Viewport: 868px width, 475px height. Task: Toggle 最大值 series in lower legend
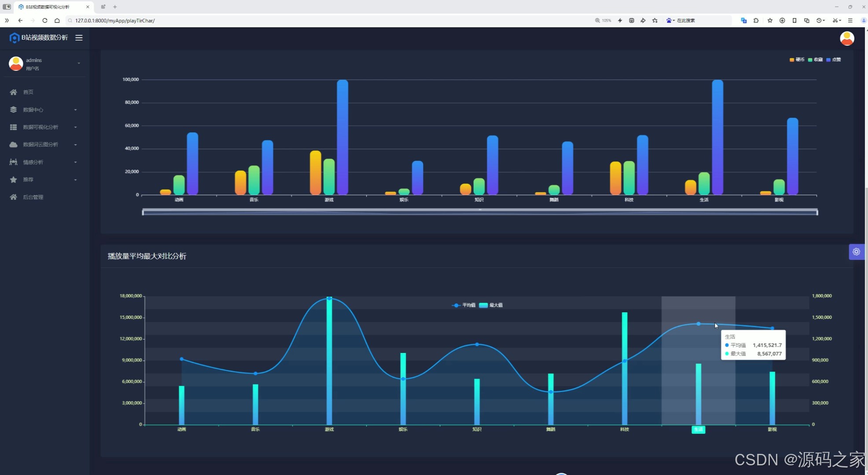[x=491, y=305]
